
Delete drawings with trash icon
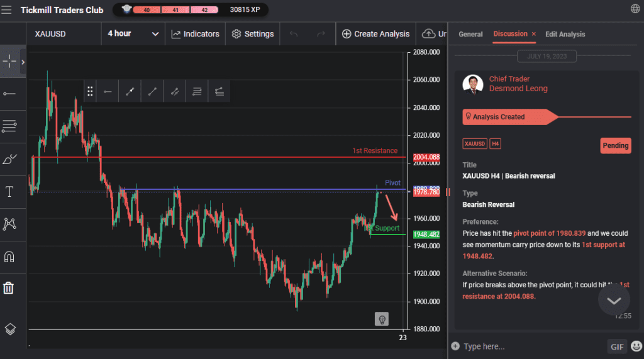[x=9, y=288]
